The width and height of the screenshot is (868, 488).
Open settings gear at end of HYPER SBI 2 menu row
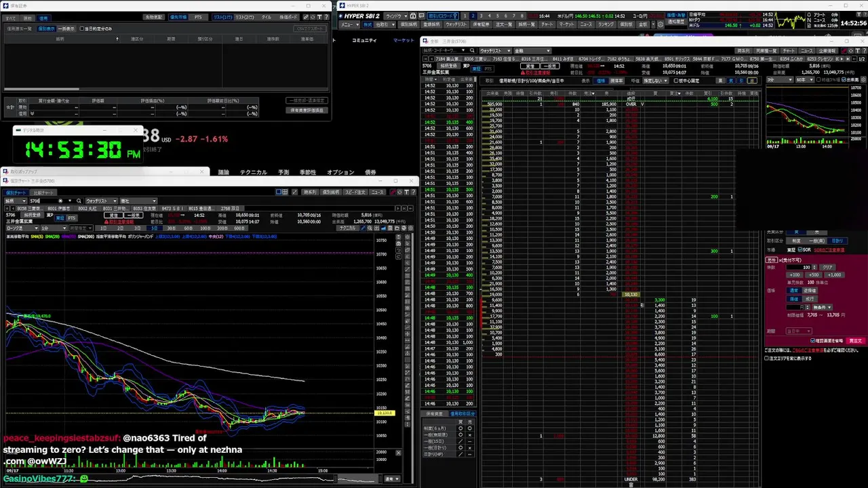(x=660, y=24)
